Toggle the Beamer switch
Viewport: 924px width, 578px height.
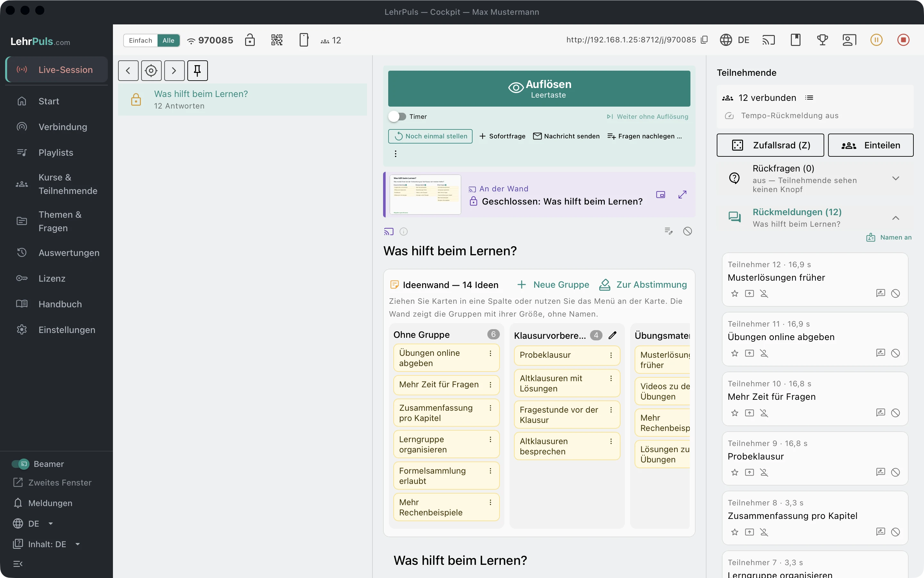pyautogui.click(x=21, y=464)
